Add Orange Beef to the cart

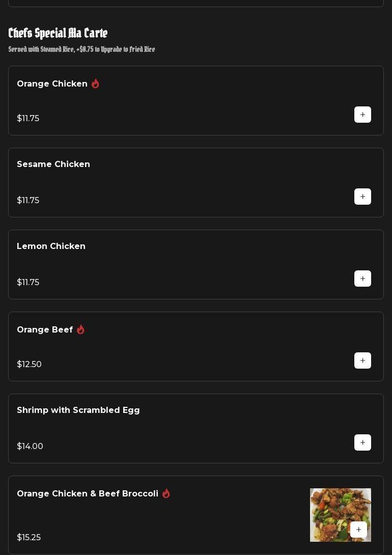click(x=362, y=360)
